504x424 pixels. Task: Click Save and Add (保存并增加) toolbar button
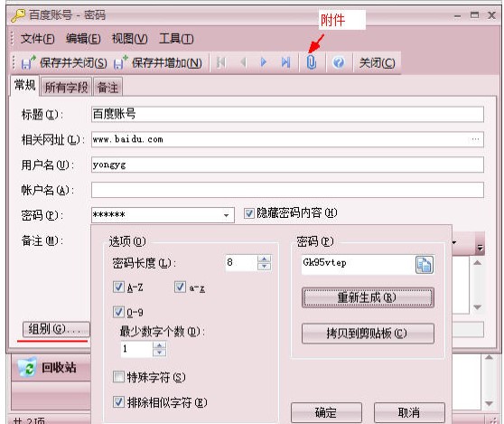tap(158, 62)
